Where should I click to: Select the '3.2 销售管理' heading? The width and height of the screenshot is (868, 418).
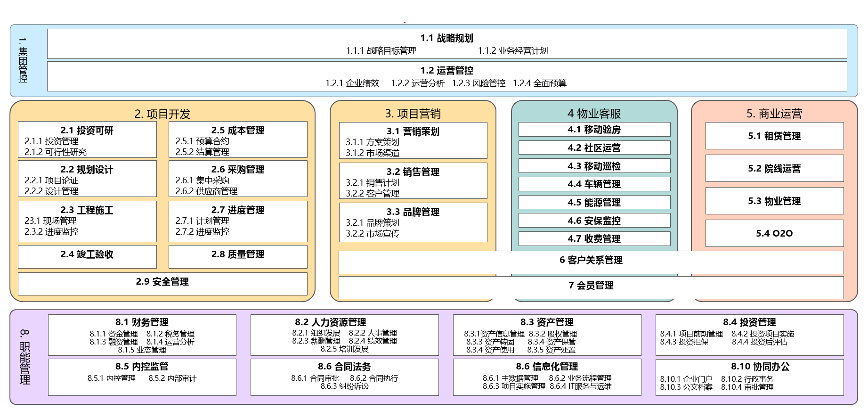point(413,172)
